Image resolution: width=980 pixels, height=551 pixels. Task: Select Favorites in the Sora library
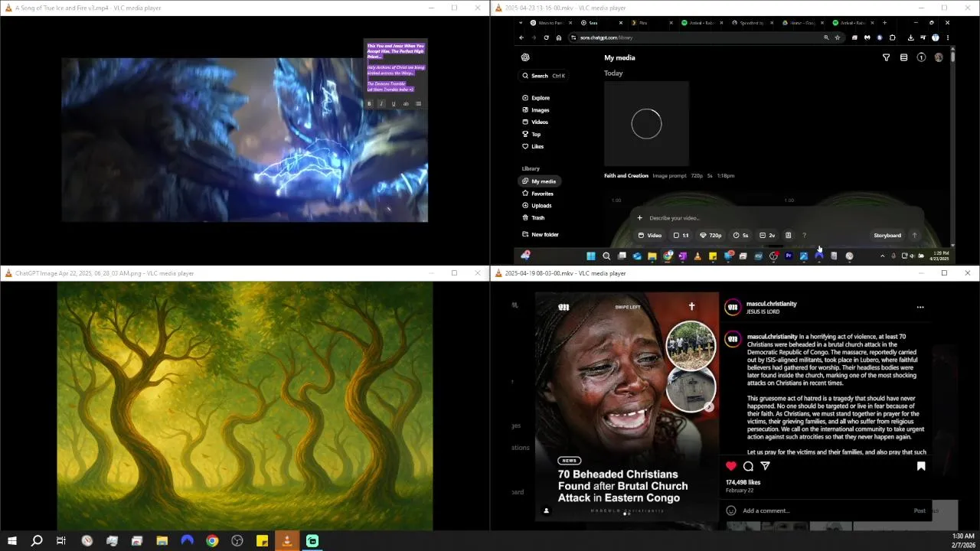(537, 194)
